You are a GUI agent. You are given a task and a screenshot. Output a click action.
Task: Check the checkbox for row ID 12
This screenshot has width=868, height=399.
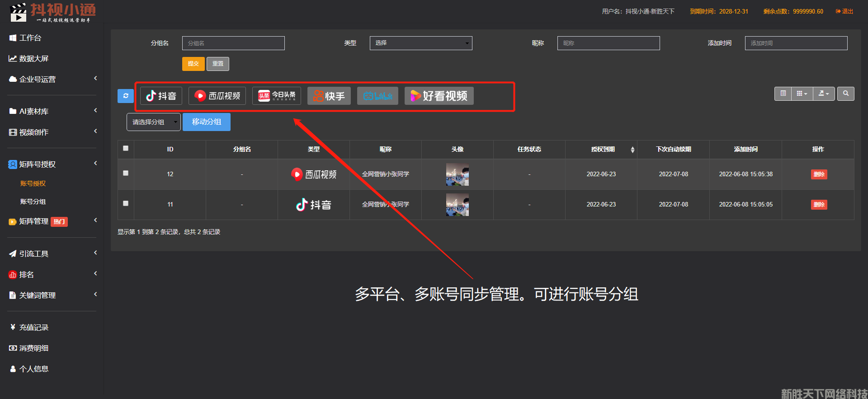pos(126,173)
